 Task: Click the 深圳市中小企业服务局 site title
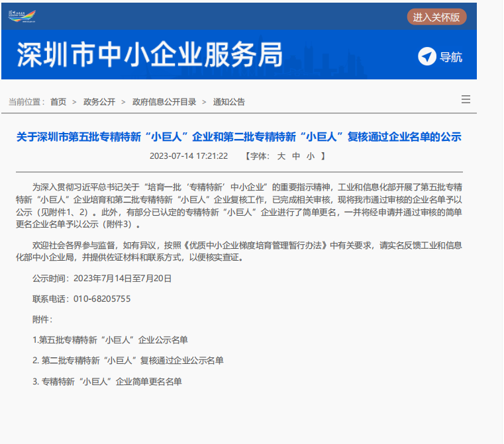click(149, 56)
